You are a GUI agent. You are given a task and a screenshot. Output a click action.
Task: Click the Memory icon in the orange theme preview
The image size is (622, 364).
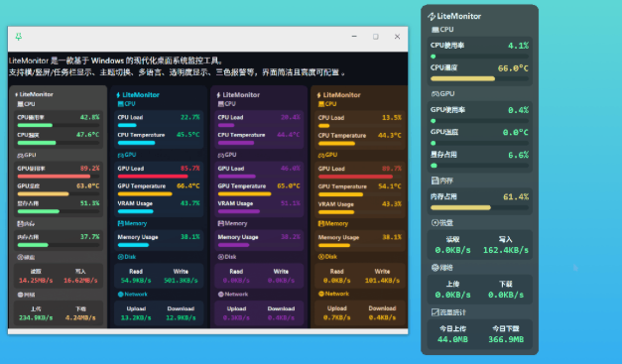(x=320, y=223)
